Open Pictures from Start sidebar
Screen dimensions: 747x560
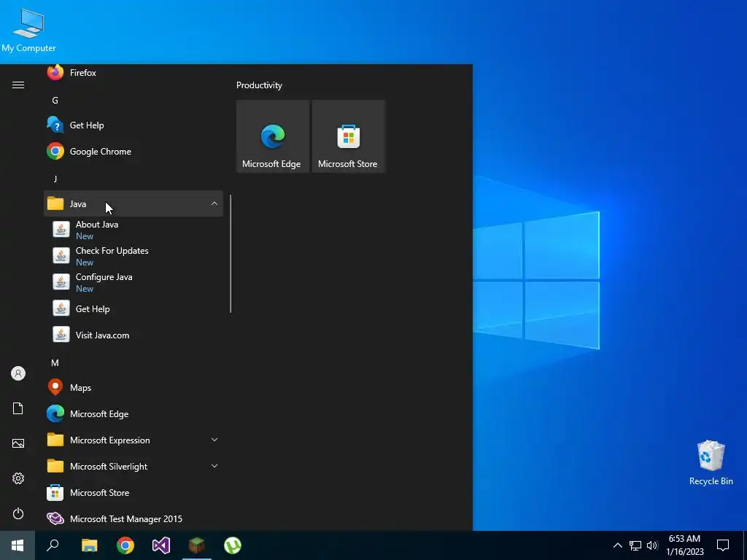click(18, 443)
